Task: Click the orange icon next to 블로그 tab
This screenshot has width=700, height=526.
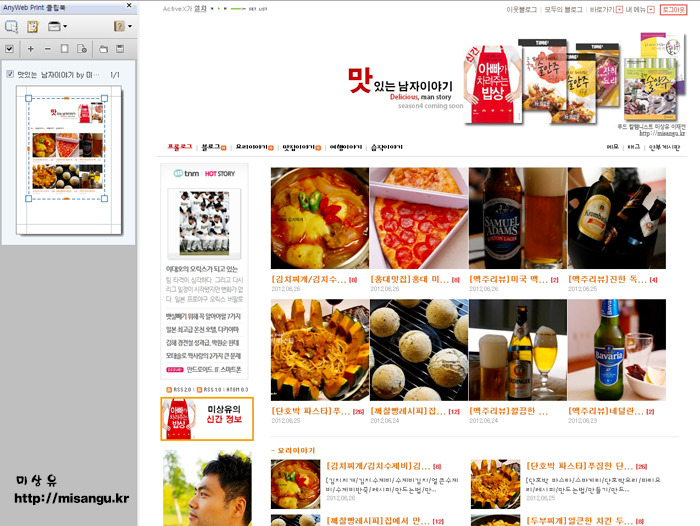Action: pyautogui.click(x=224, y=148)
